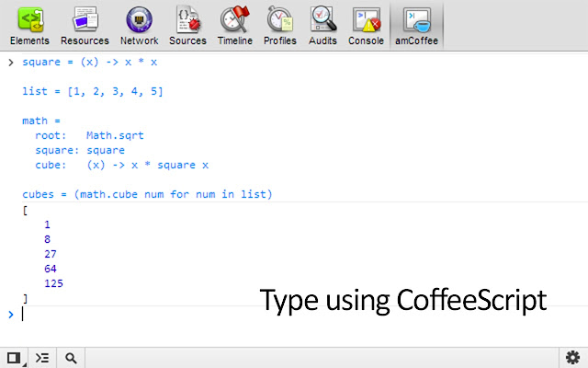Click the output value 8
Viewport: 588px width, 368px height.
(47, 239)
